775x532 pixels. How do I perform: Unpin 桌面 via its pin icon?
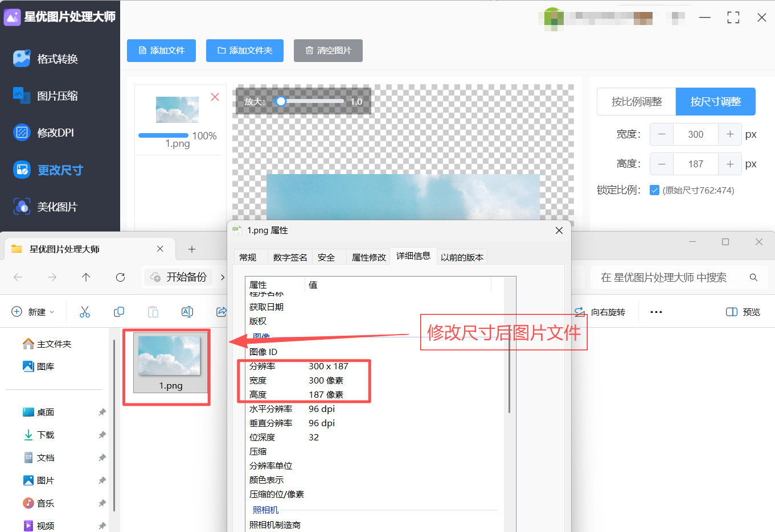coord(102,412)
